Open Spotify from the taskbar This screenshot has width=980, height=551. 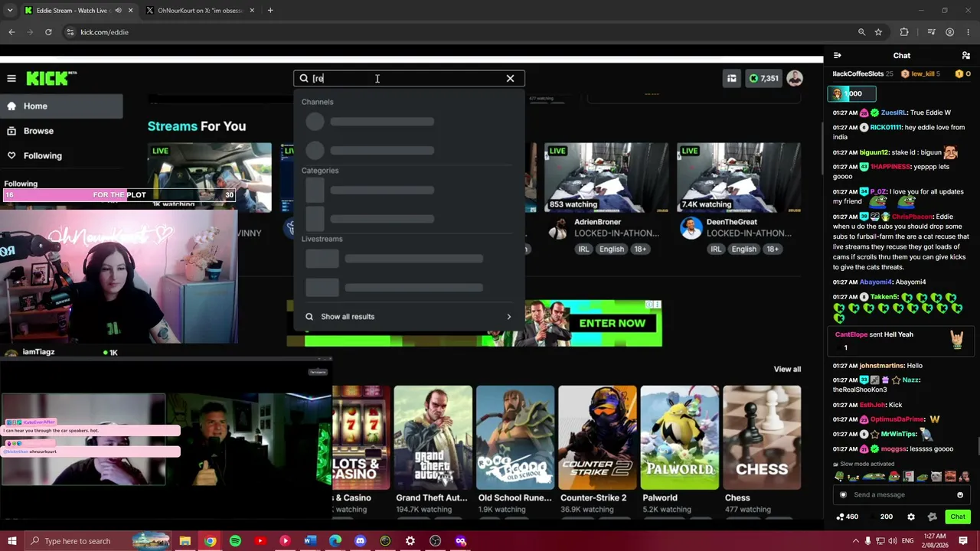pyautogui.click(x=235, y=541)
